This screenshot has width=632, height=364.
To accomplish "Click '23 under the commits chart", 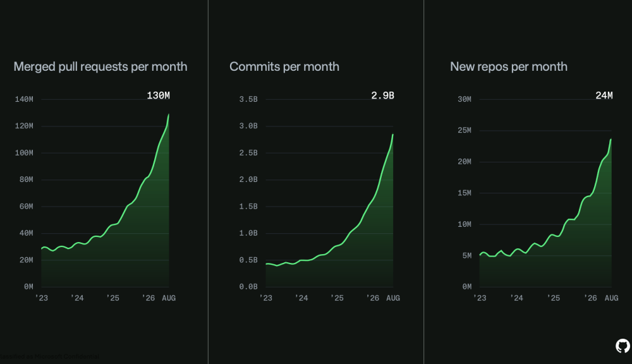I will (x=265, y=298).
